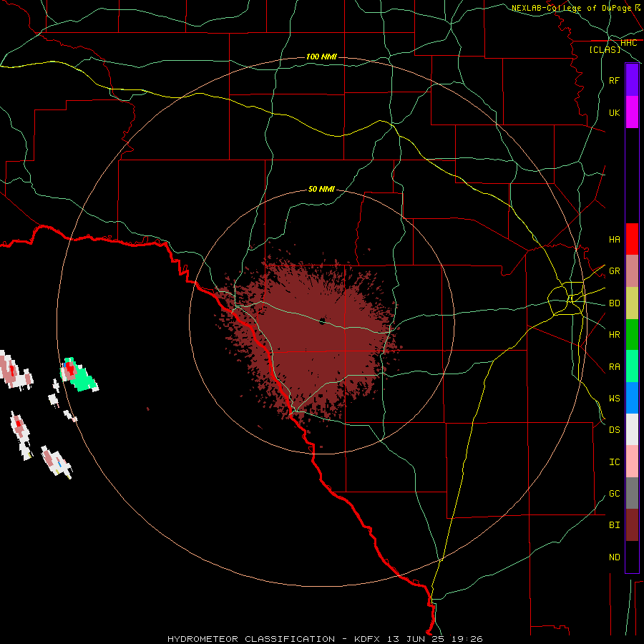The height and width of the screenshot is (644, 644).
Task: Click the light pink IC ice crystals swatch
Action: point(632,462)
